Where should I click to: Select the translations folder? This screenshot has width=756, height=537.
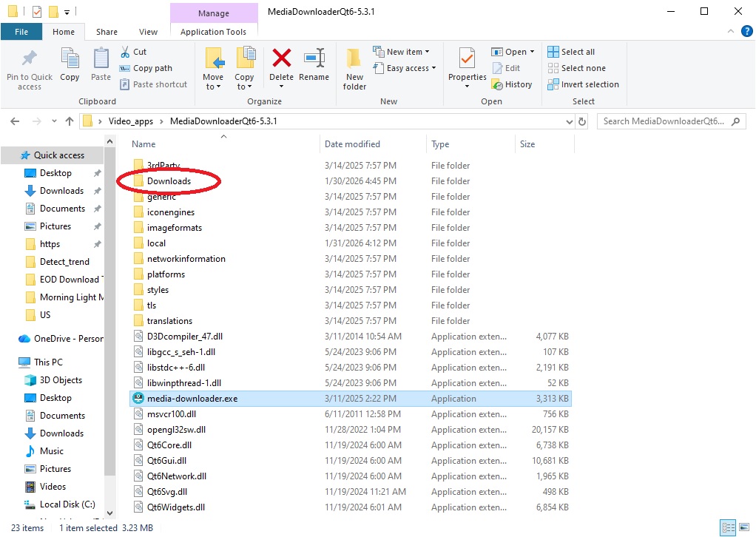click(169, 321)
